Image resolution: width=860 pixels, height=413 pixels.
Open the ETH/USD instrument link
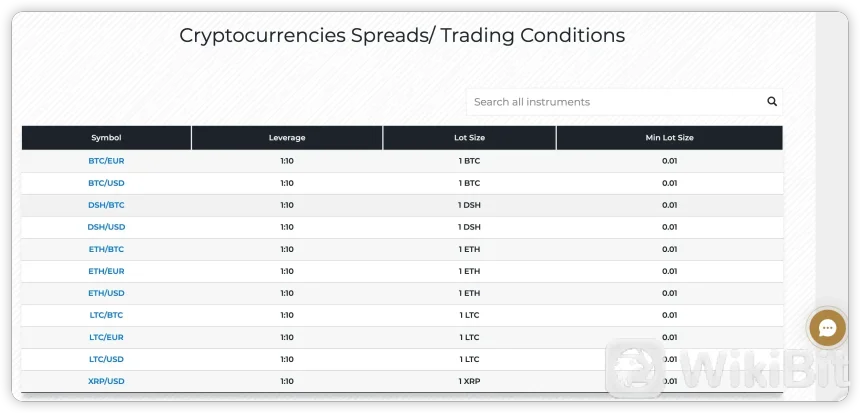tap(106, 293)
